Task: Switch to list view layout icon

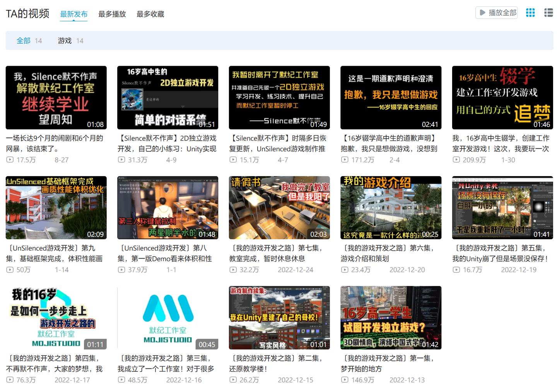Action: 548,13
